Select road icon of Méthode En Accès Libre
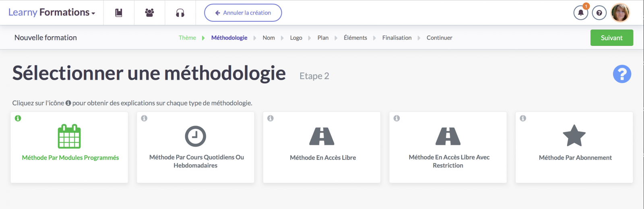The width and height of the screenshot is (644, 209). (322, 136)
